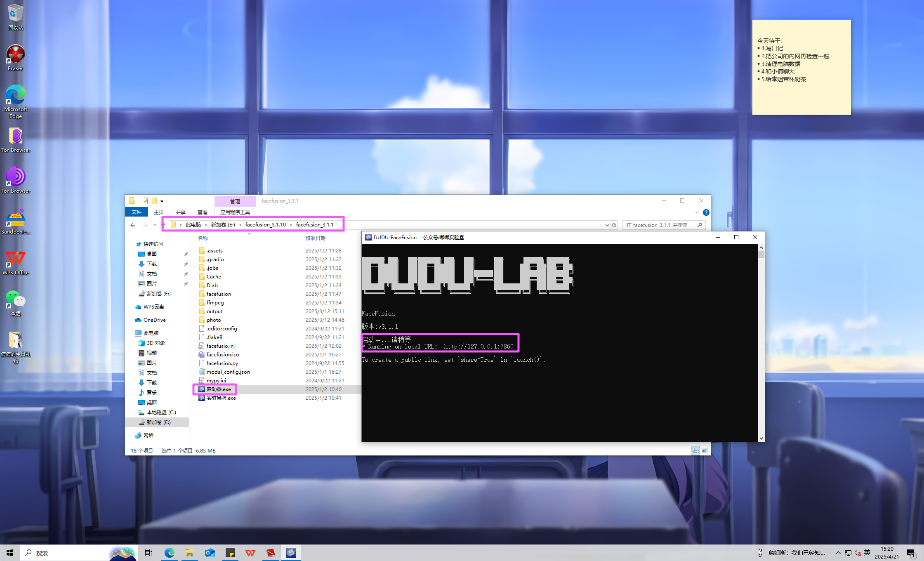
Task: Select the output folder
Action: pyautogui.click(x=214, y=311)
